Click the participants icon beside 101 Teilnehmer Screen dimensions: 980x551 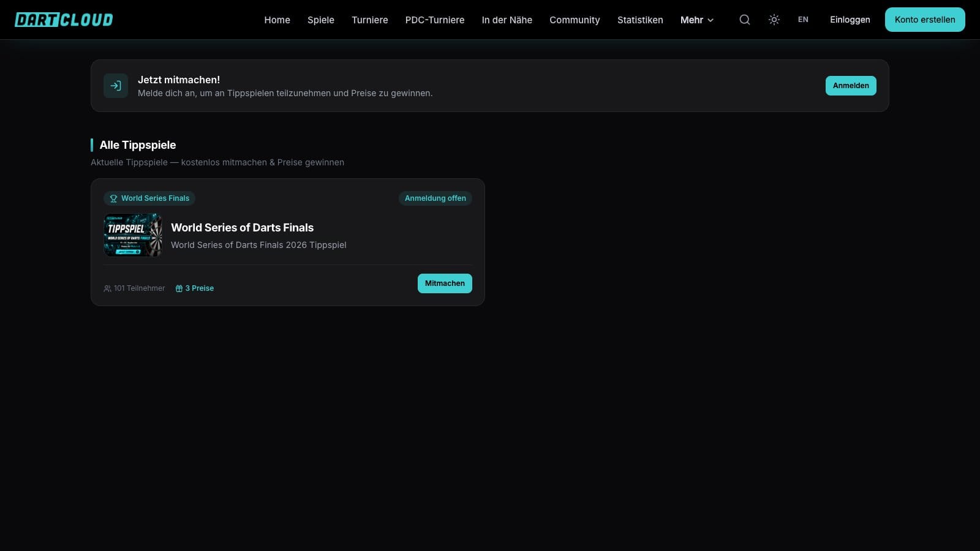coord(107,288)
